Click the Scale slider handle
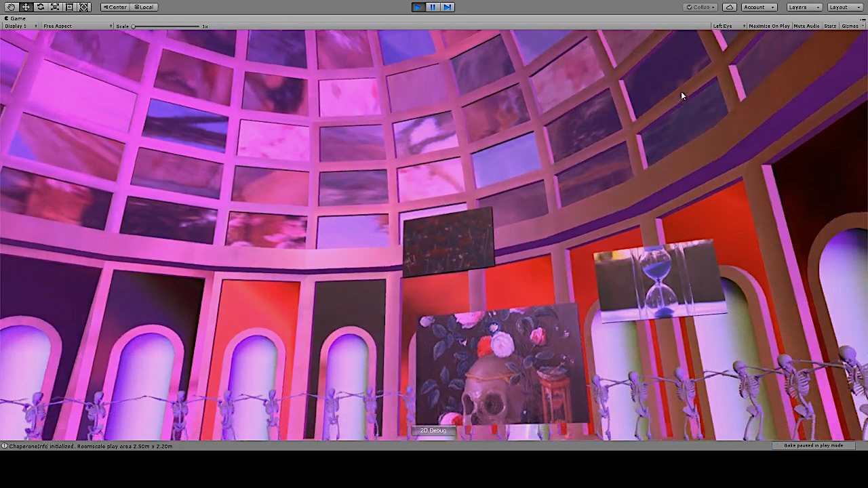Image resolution: width=868 pixels, height=488 pixels. 134,26
